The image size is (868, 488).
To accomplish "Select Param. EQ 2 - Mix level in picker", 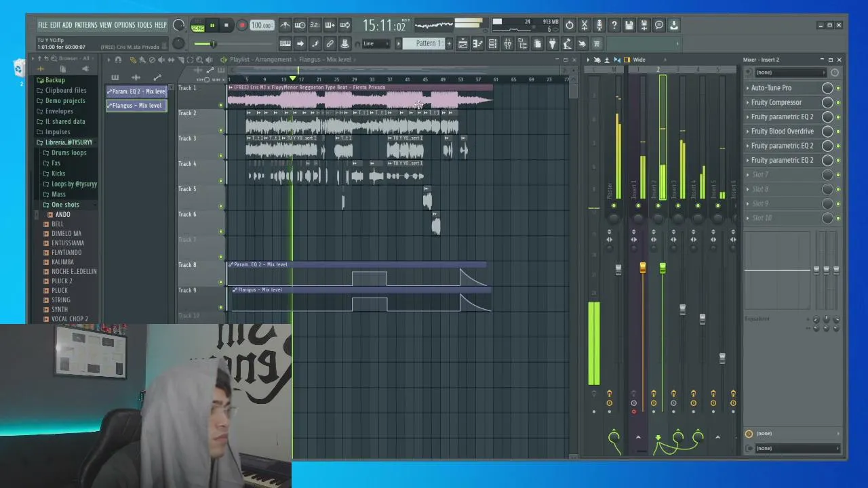I will click(136, 91).
